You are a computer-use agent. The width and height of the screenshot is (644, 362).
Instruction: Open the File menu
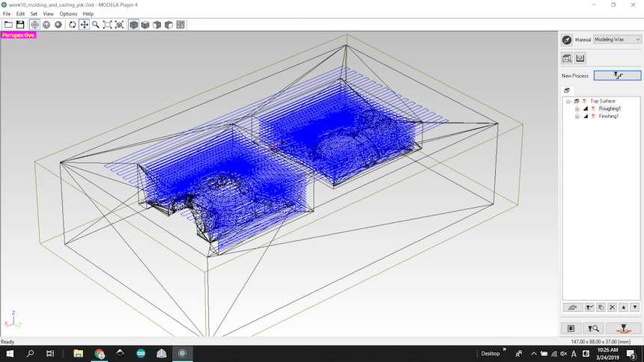coord(7,13)
